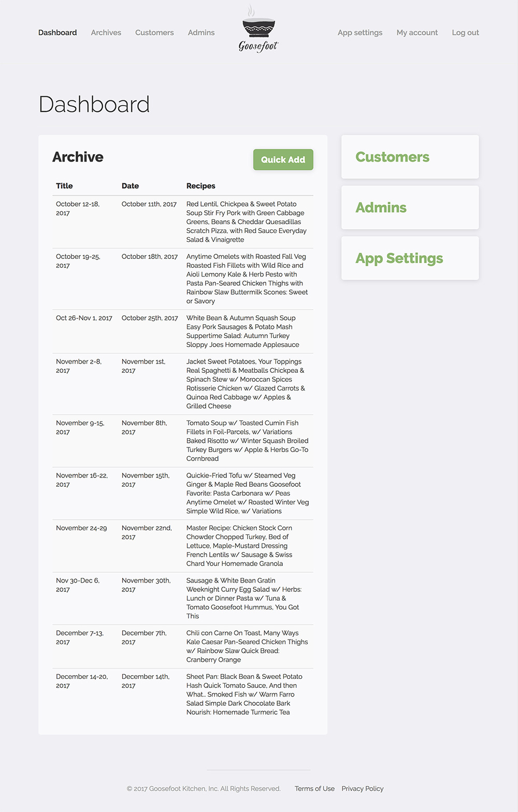Screen dimensions: 518x812
Task: Sort archives by the Date column header
Action: [x=130, y=186]
